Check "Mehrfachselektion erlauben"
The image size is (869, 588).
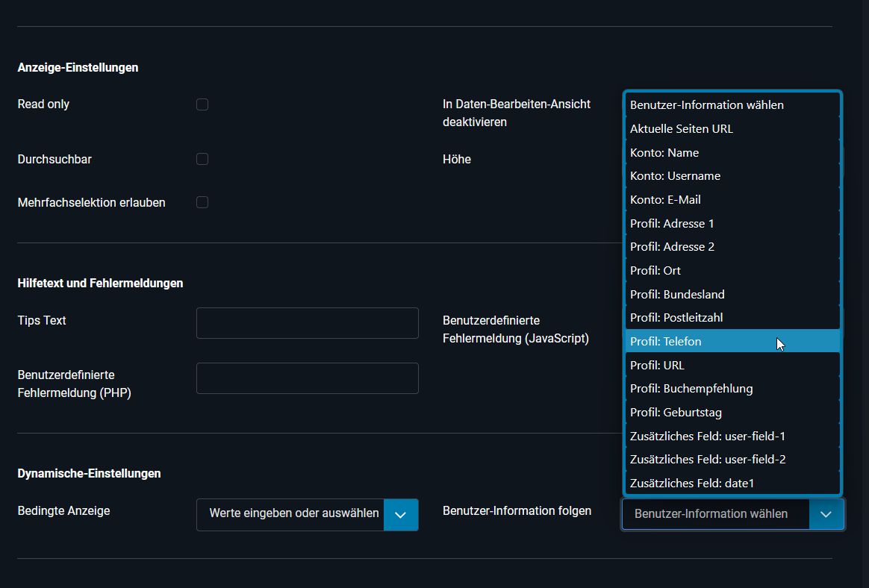point(202,202)
